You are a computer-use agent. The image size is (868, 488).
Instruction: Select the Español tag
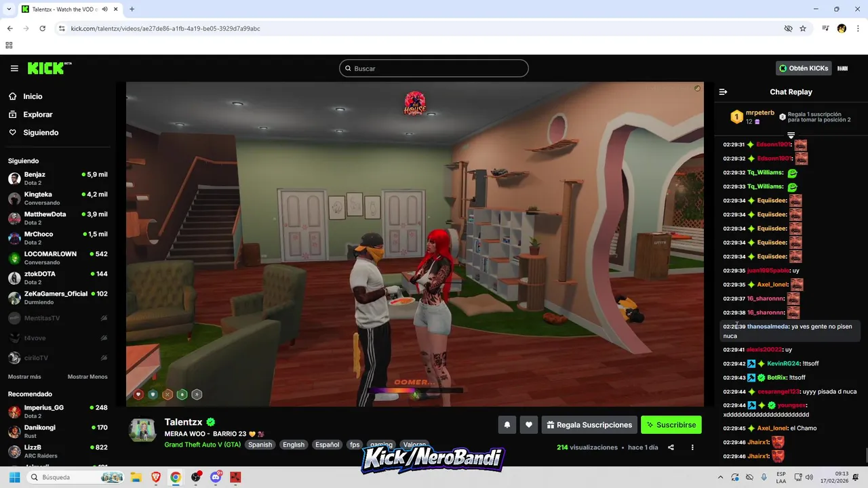point(327,445)
